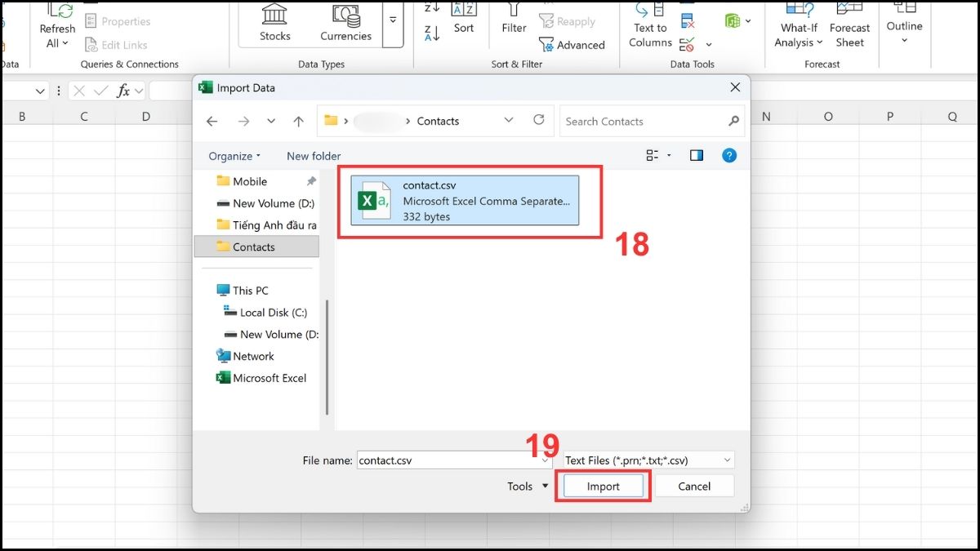Click the Outline icon on the ribbon

(x=904, y=20)
